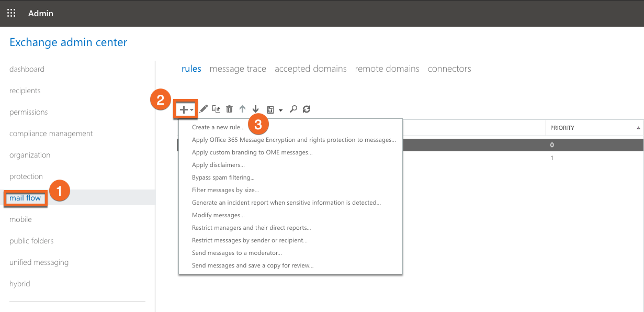Viewport: 644px width, 312px height.
Task: Open mobile in the sidebar
Action: [20, 219]
